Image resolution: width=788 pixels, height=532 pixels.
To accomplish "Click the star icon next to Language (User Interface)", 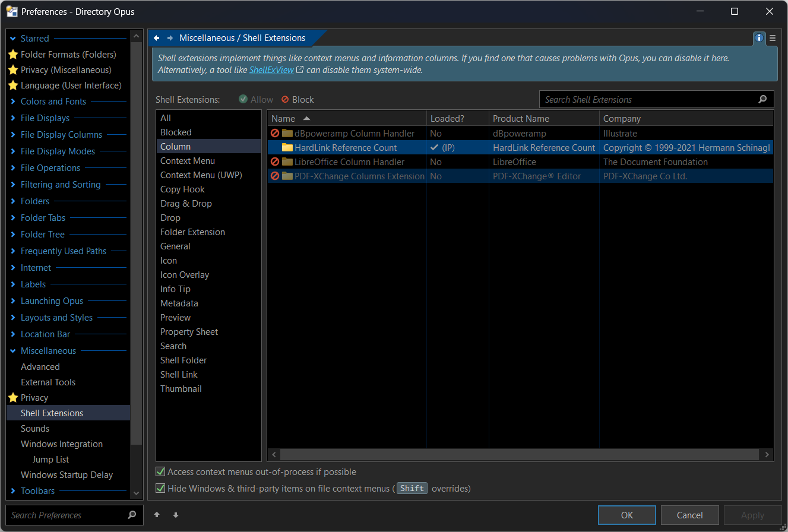I will tap(13, 85).
